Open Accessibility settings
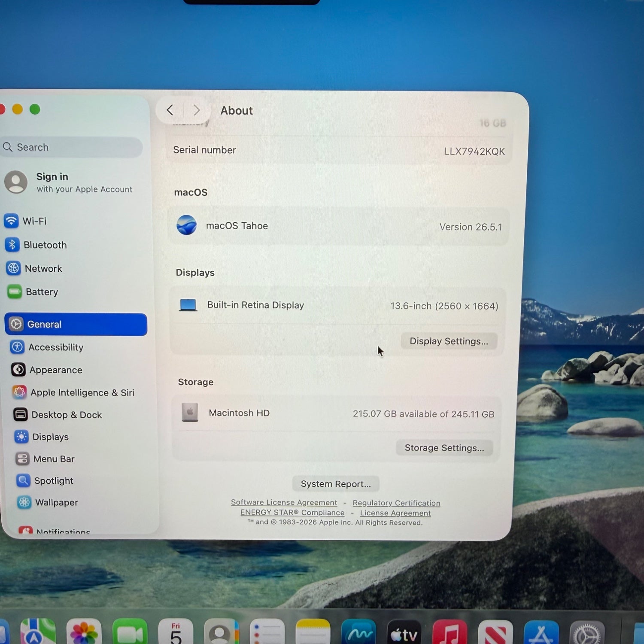Image resolution: width=644 pixels, height=644 pixels. pyautogui.click(x=79, y=347)
